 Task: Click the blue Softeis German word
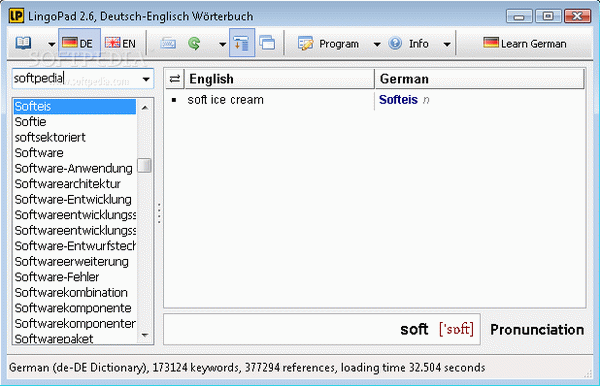(x=398, y=99)
